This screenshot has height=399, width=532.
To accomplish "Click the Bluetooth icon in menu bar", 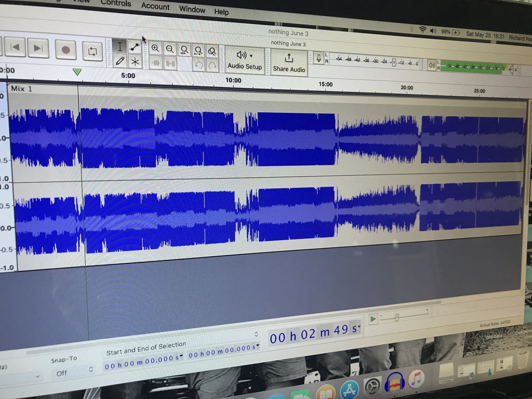I will tap(411, 29).
